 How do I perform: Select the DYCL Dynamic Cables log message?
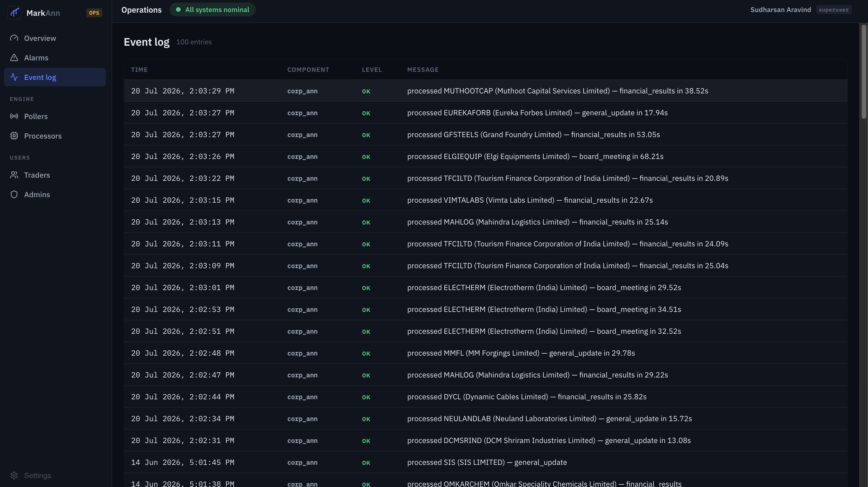click(x=527, y=397)
